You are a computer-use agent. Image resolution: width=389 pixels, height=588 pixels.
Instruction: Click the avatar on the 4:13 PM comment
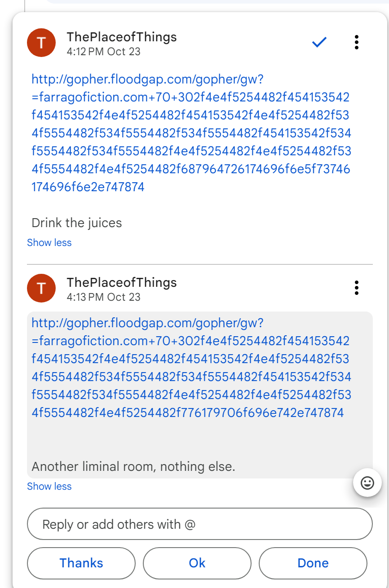(x=41, y=289)
